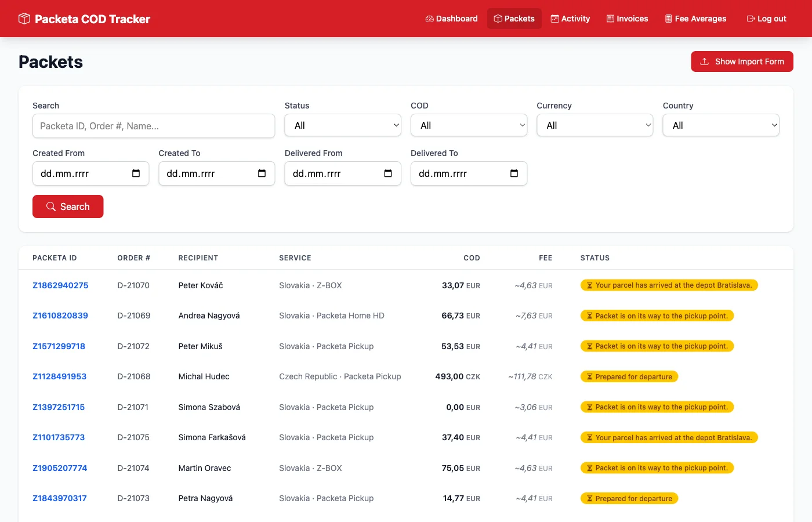
Task: Open Fee Averages page
Action: 695,19
